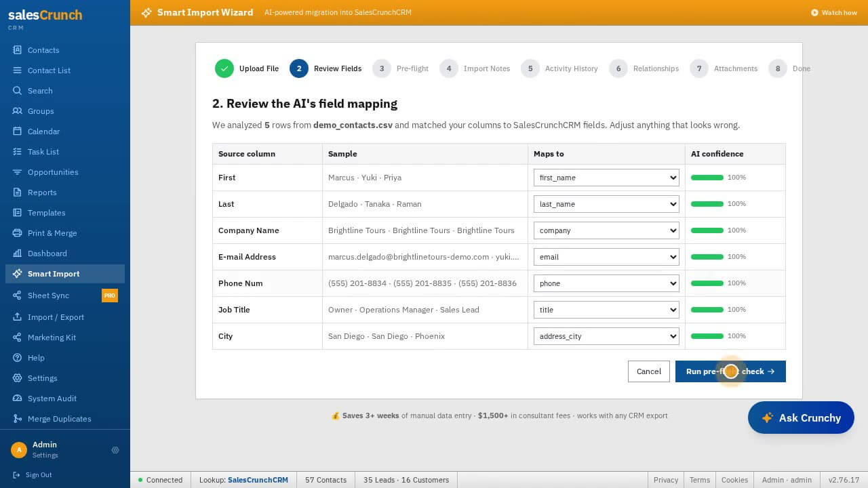Open the Merge Duplicates icon
868x488 pixels.
click(17, 419)
